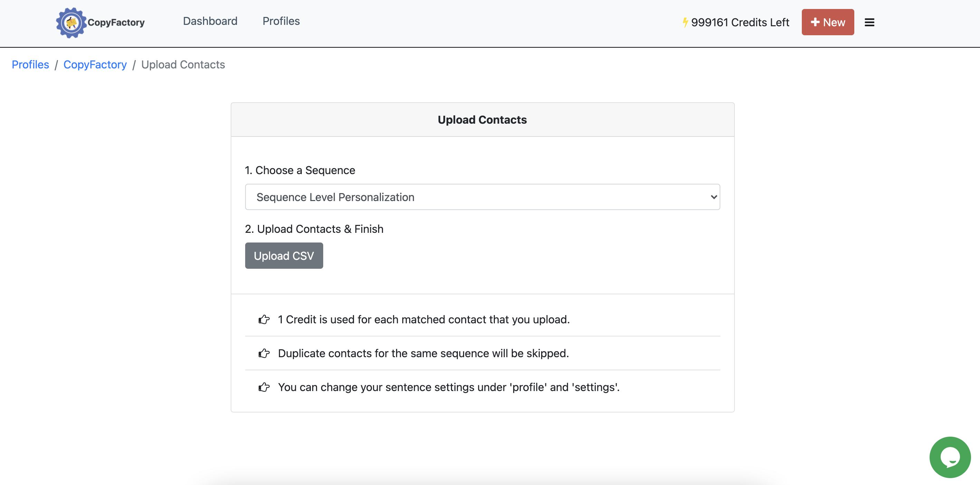The image size is (980, 485).
Task: Click the Upload Contacts breadcrumb text
Action: (183, 65)
